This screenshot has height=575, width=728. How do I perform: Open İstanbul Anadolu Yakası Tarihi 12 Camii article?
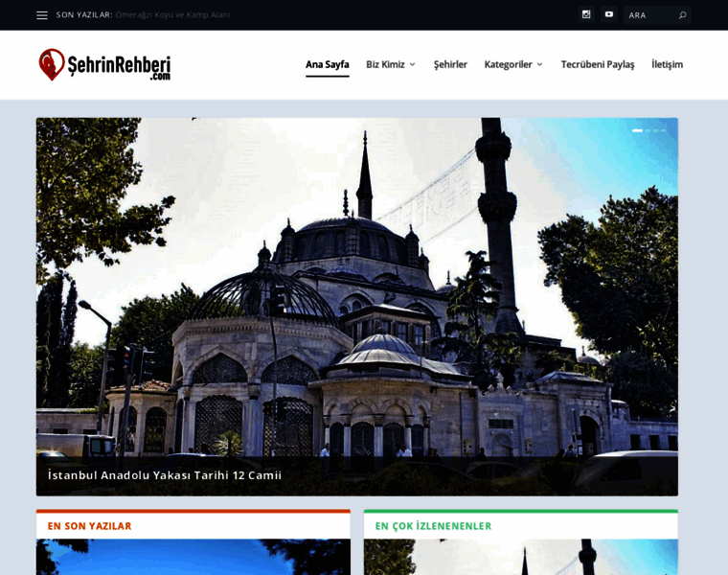[x=165, y=475]
